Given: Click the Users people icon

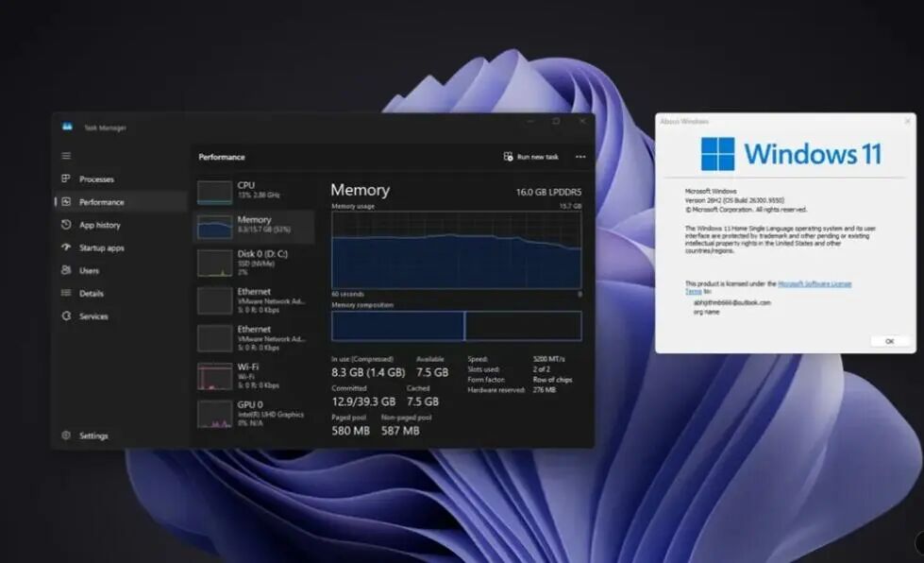Looking at the screenshot, I should [66, 270].
